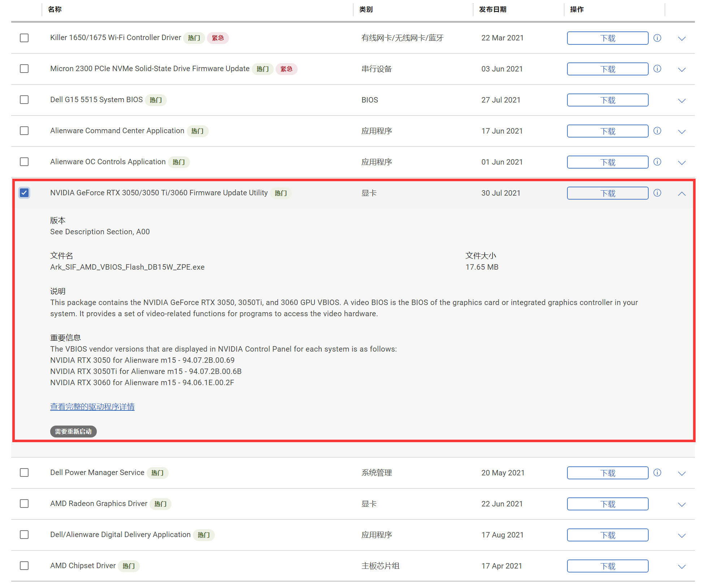Download the AMD Radeon Graphics Driver
This screenshot has width=705, height=588.
pos(607,504)
